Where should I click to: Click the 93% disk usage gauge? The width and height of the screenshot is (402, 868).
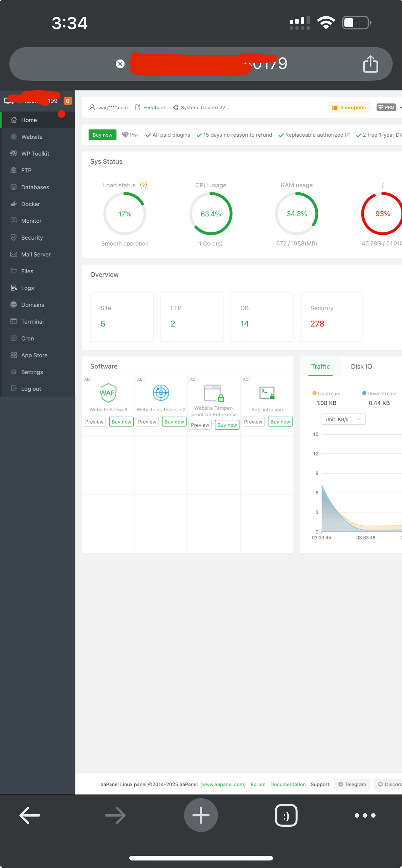click(x=382, y=214)
